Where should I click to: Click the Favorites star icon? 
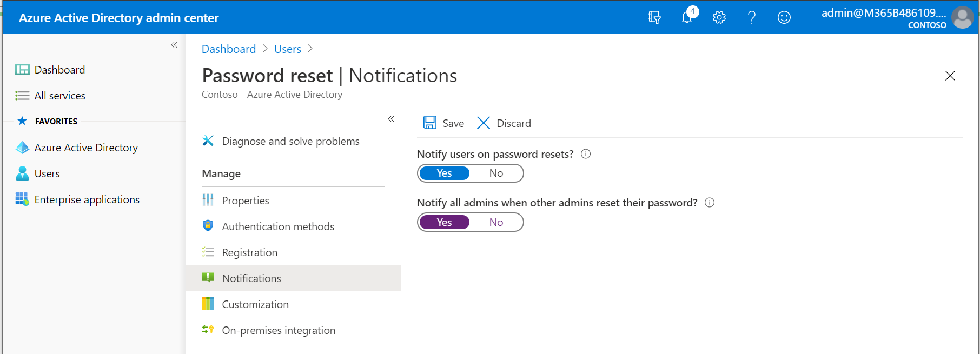coord(22,121)
